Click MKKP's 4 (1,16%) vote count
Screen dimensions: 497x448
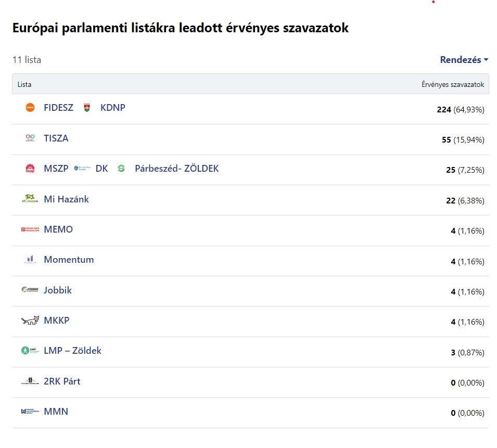click(467, 322)
